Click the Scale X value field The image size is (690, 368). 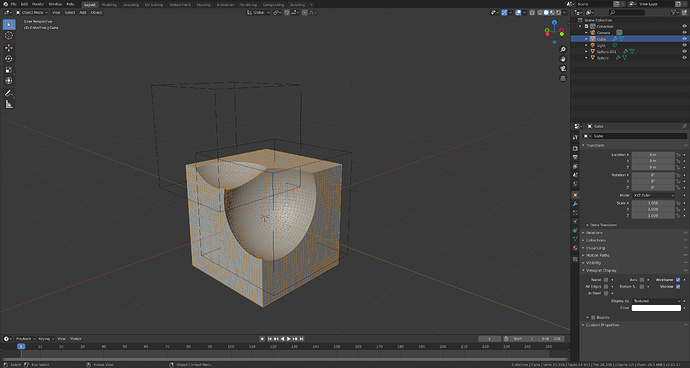click(653, 203)
